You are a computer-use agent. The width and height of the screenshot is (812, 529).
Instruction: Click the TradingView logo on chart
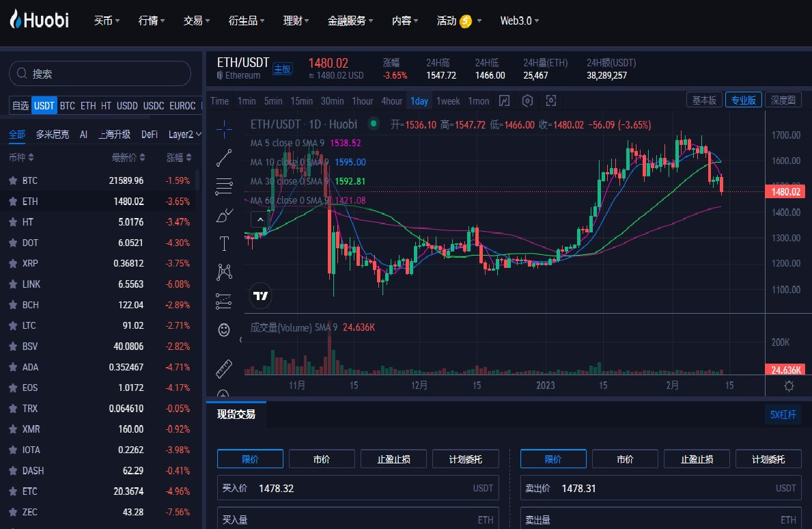[260, 296]
